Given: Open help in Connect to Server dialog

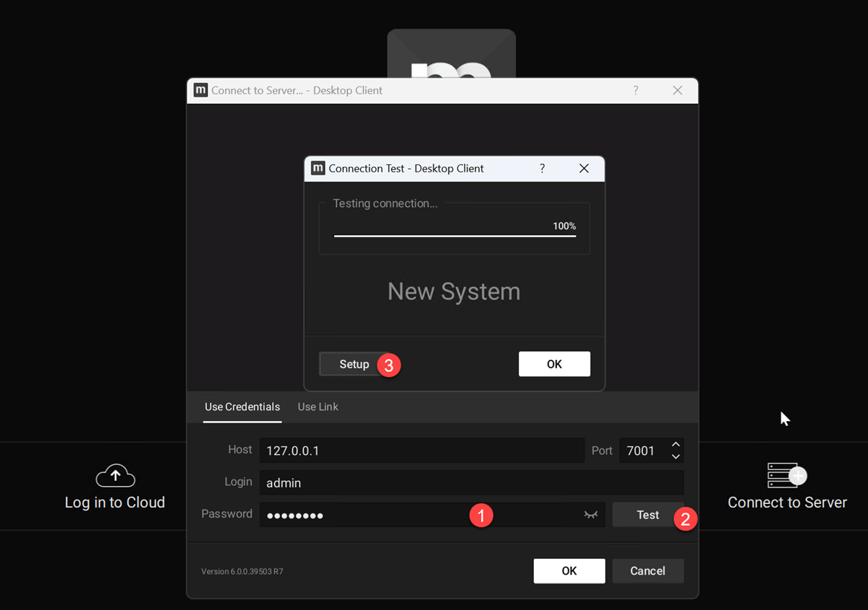Looking at the screenshot, I should point(636,90).
